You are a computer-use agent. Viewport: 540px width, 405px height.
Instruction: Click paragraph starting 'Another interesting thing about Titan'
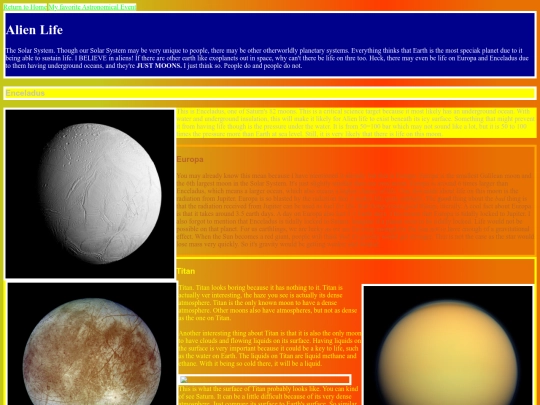(270, 348)
